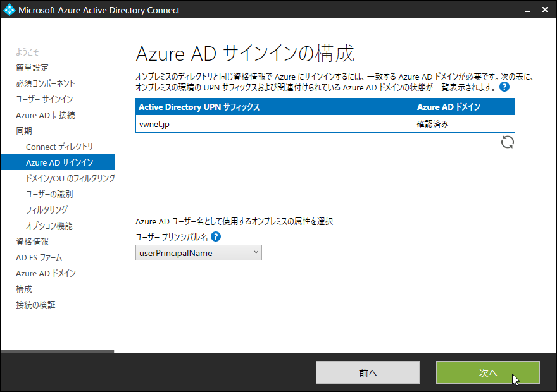
Task: Click the Azure AD Connect logo in title bar
Action: [x=9, y=9]
